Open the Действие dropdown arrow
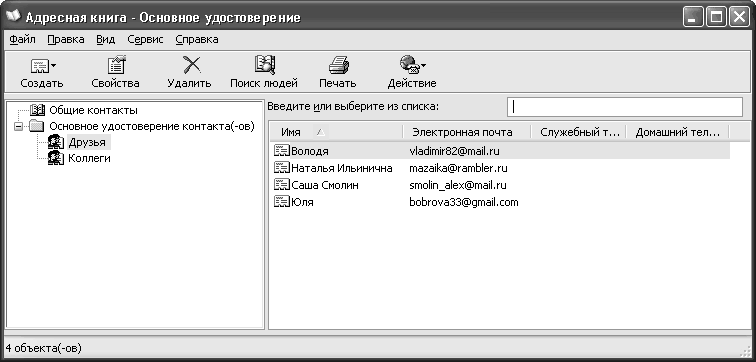Viewport: 756px width, 362px height. click(x=423, y=66)
